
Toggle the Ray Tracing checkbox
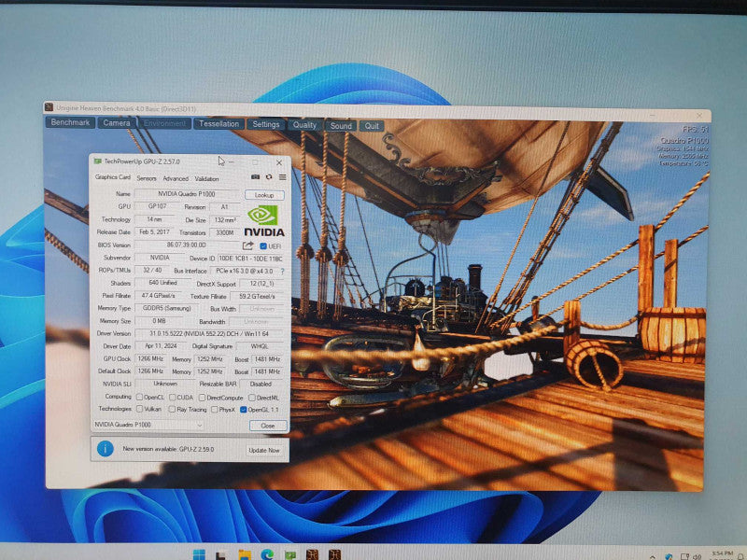tap(172, 409)
